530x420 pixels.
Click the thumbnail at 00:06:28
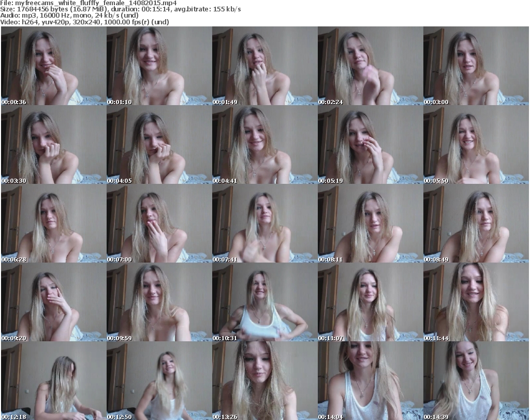pos(54,224)
